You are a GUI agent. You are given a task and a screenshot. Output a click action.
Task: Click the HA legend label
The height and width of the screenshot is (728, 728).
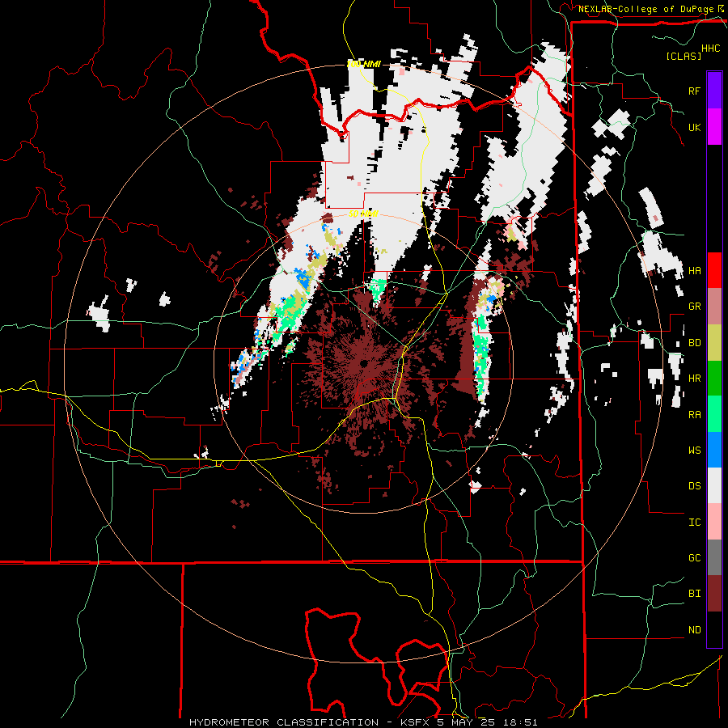pyautogui.click(x=694, y=271)
